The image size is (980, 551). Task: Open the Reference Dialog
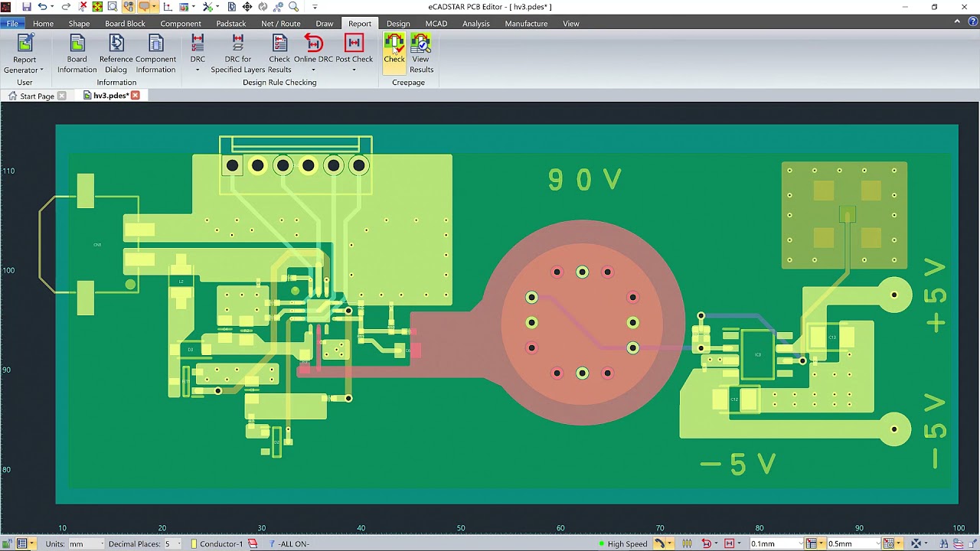pyautogui.click(x=116, y=54)
